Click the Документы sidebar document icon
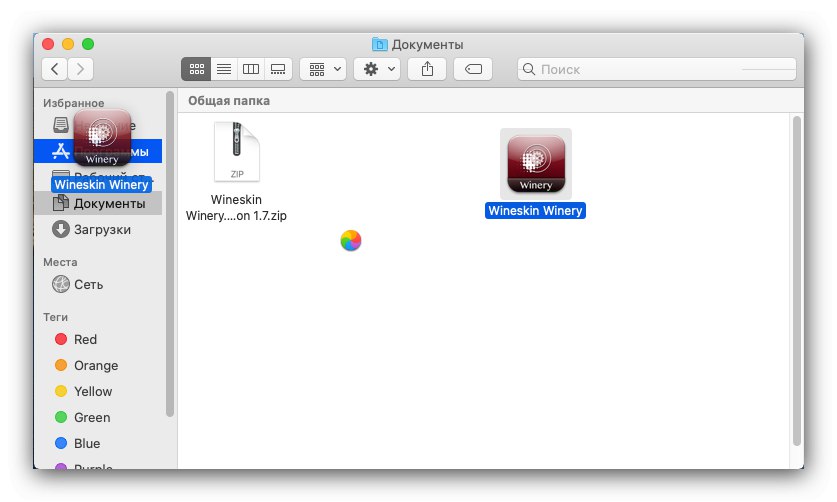 click(61, 203)
